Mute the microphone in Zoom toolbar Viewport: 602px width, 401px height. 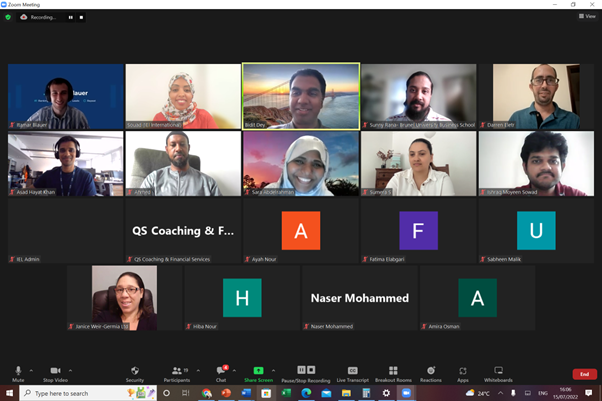[x=18, y=373]
